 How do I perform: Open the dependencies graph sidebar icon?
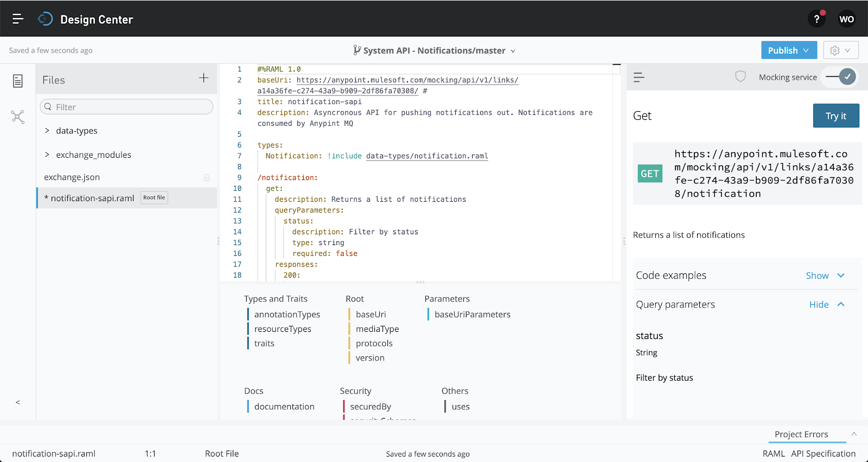(x=18, y=117)
